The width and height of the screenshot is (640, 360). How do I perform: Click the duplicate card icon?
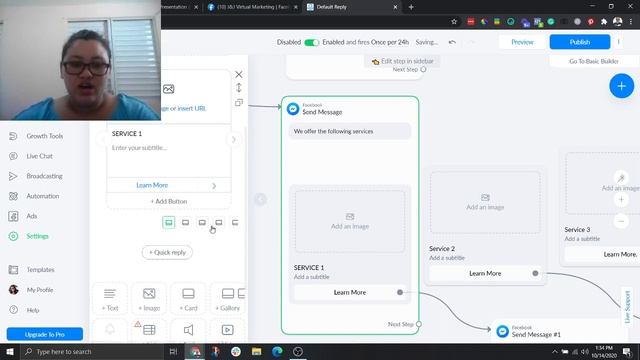pyautogui.click(x=239, y=102)
